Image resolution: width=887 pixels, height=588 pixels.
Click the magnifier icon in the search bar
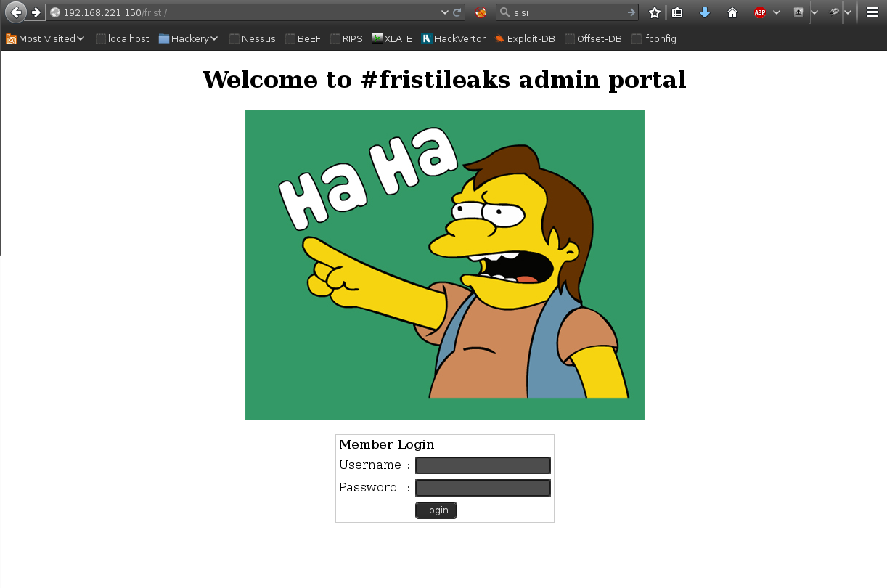[x=504, y=12]
